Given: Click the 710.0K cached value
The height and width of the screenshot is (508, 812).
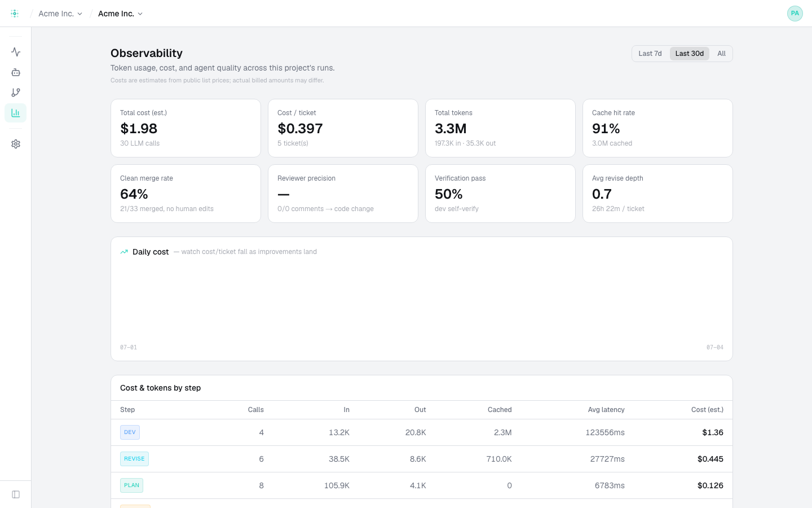Looking at the screenshot, I should (x=499, y=459).
